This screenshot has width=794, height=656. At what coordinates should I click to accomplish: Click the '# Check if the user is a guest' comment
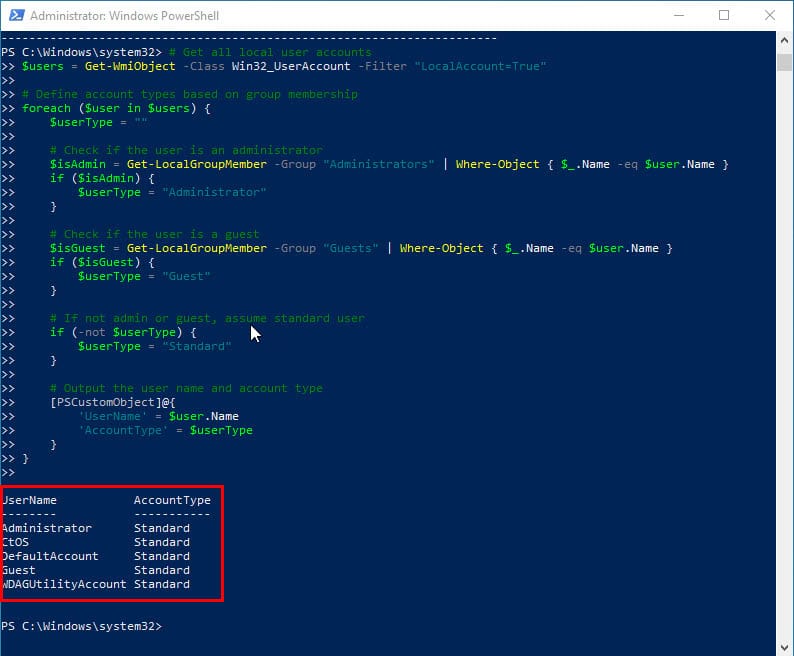point(154,235)
